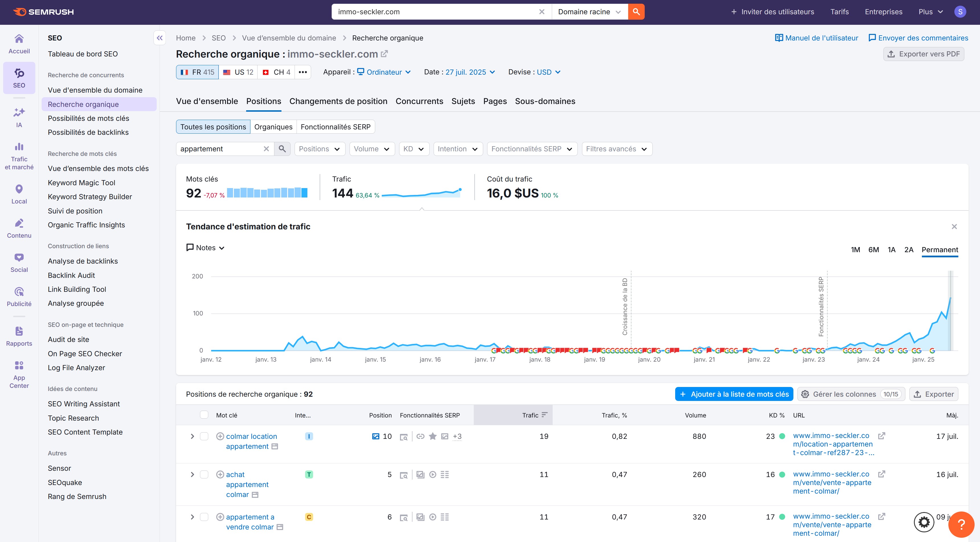Click Gérer les colonnes button
Screen dimensions: 980x542
click(851, 394)
